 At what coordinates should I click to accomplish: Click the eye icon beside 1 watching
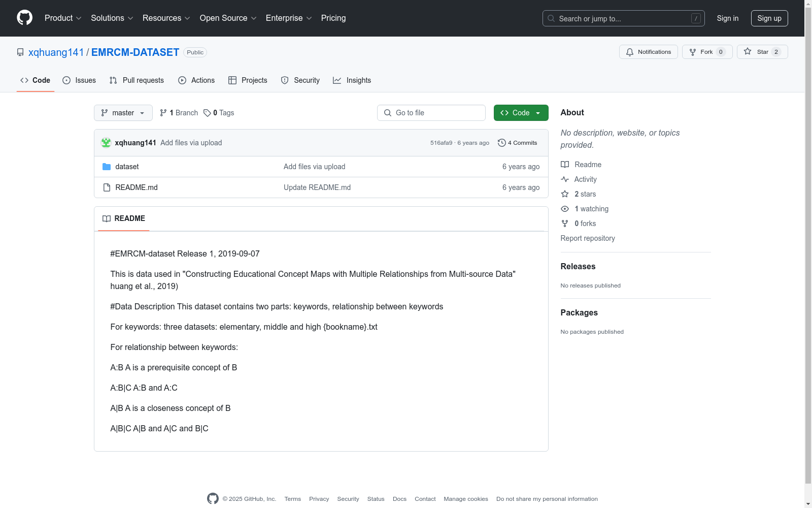[x=565, y=209]
